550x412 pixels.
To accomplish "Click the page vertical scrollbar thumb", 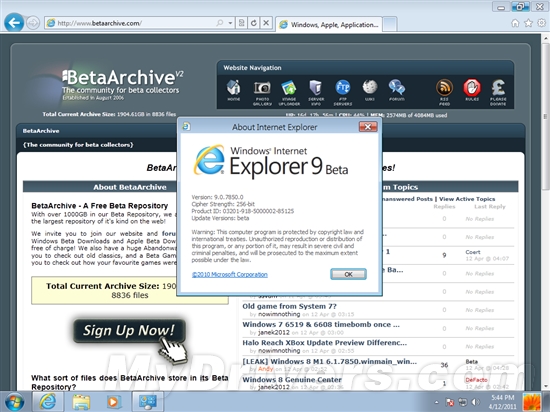I will click(x=545, y=116).
